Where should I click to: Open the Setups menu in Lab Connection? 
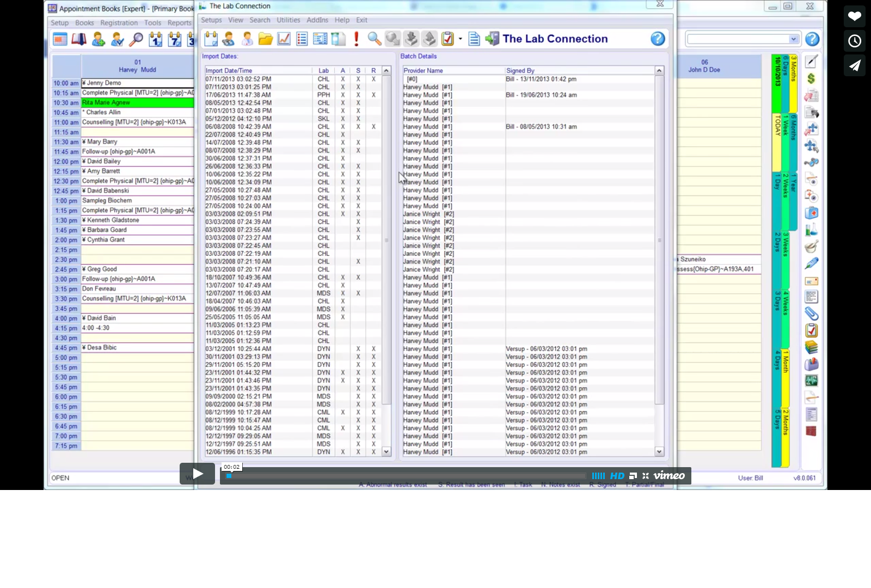211,20
